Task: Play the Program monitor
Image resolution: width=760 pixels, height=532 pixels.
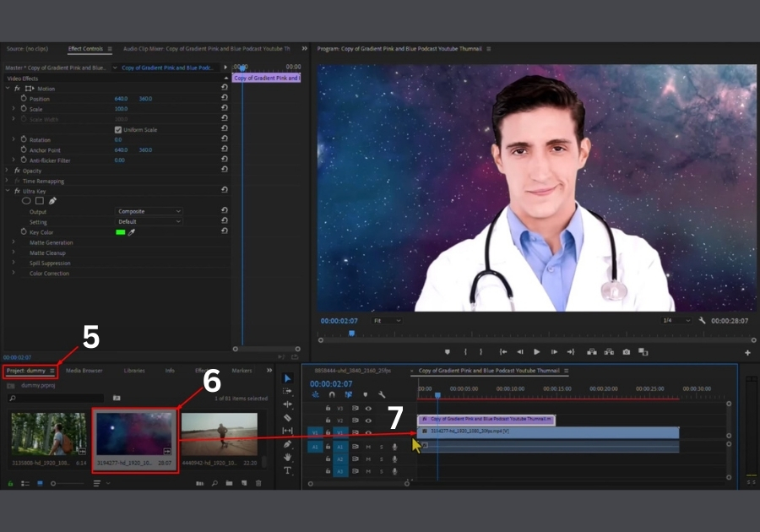Action: point(536,352)
